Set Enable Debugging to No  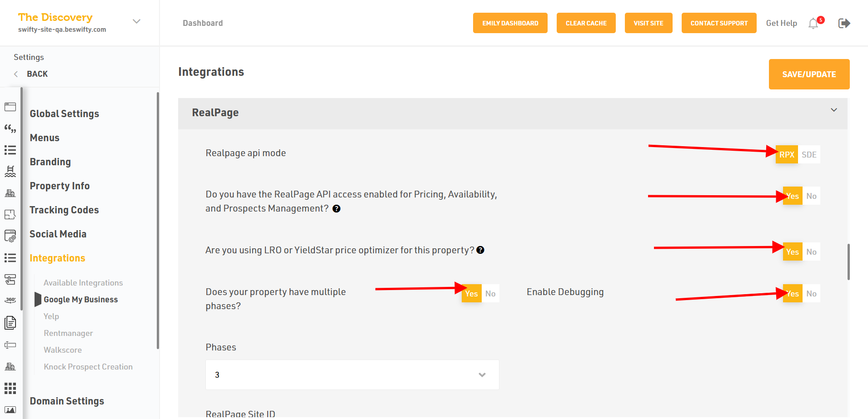(811, 294)
